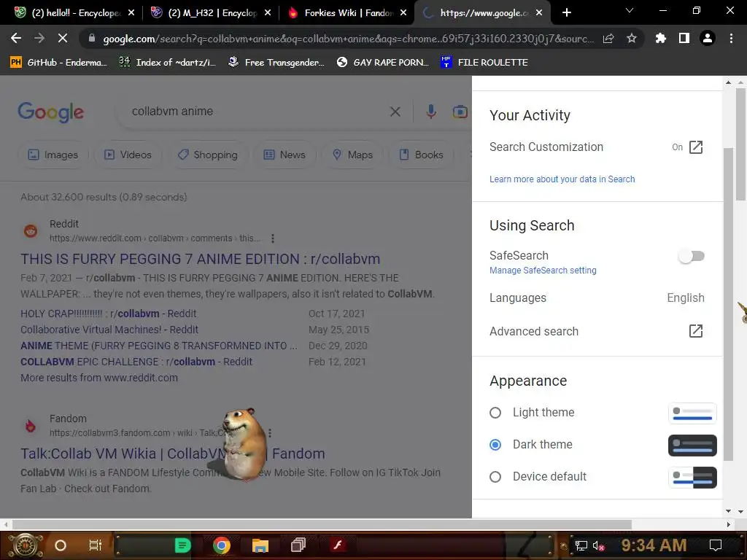Open the notification center icon
747x560 pixels.
click(716, 545)
